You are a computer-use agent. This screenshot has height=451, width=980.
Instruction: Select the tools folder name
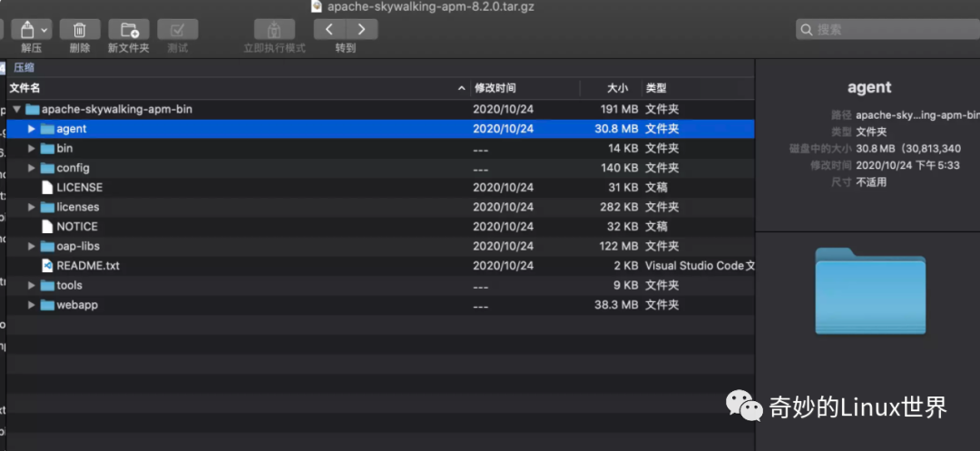(69, 286)
